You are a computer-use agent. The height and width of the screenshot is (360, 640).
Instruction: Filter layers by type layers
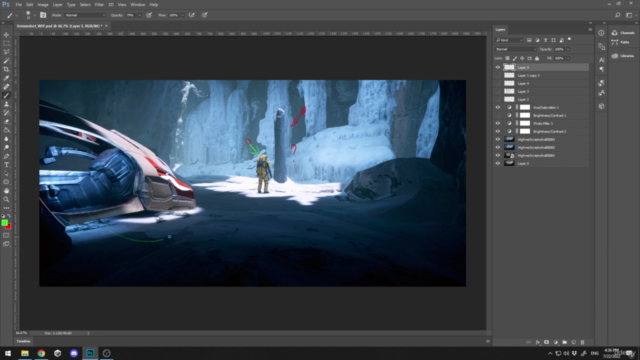[545, 40]
